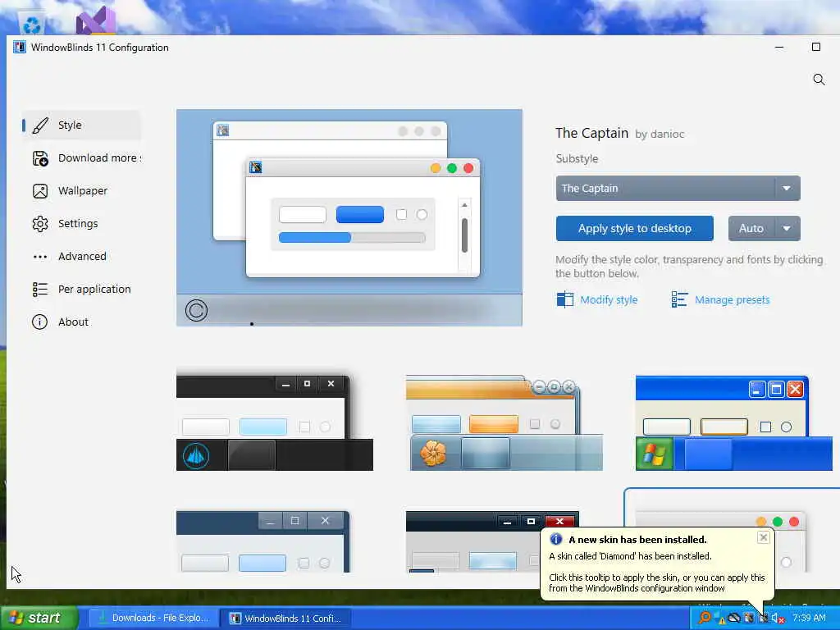The height and width of the screenshot is (630, 840).
Task: Expand the Auto dropdown arrow
Action: coord(787,229)
